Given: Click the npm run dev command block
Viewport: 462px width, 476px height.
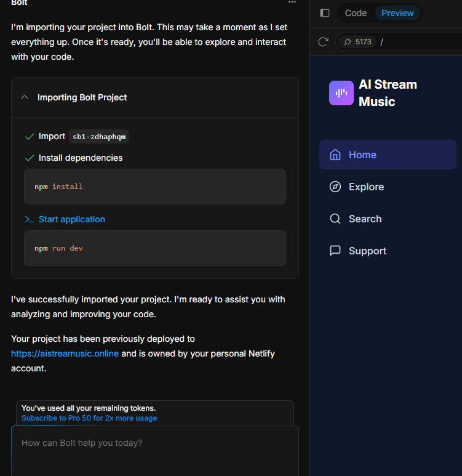Looking at the screenshot, I should click(155, 248).
